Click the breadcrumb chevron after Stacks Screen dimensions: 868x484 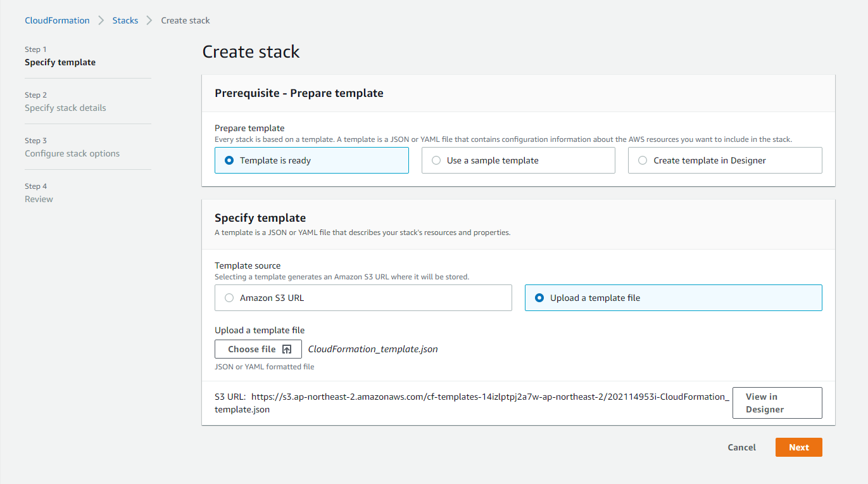pyautogui.click(x=149, y=20)
